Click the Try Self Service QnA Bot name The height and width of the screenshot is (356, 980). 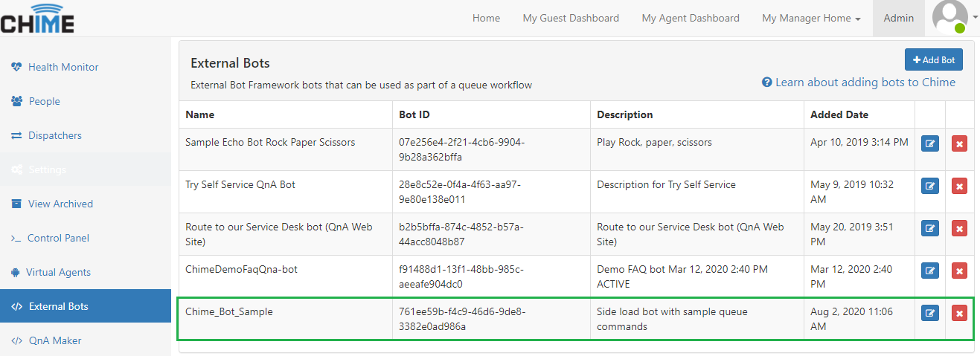point(240,184)
